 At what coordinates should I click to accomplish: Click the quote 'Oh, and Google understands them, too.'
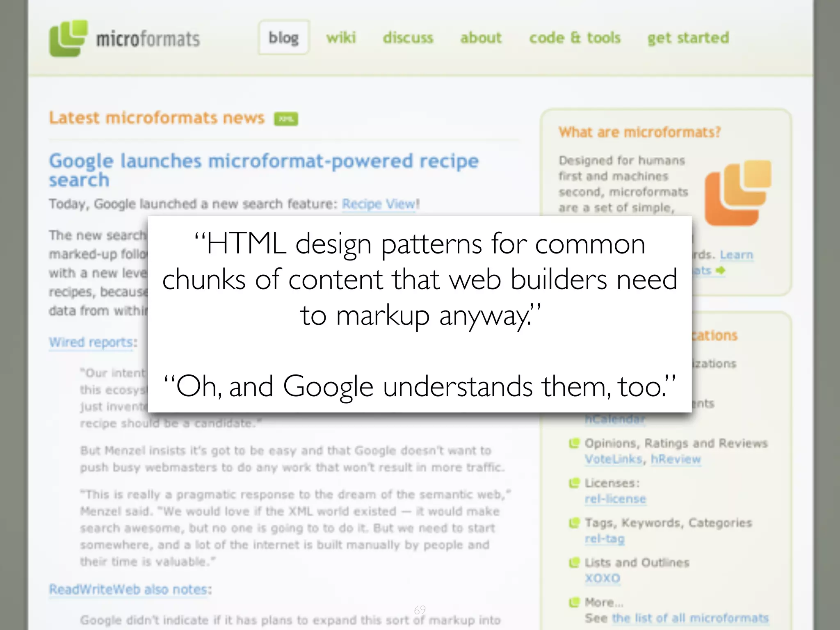420,386
